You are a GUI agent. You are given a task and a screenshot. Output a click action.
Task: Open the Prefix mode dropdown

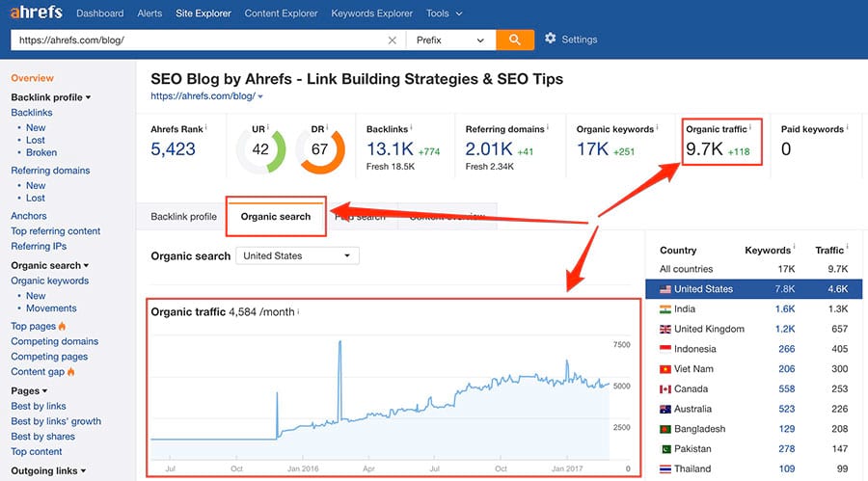[450, 40]
